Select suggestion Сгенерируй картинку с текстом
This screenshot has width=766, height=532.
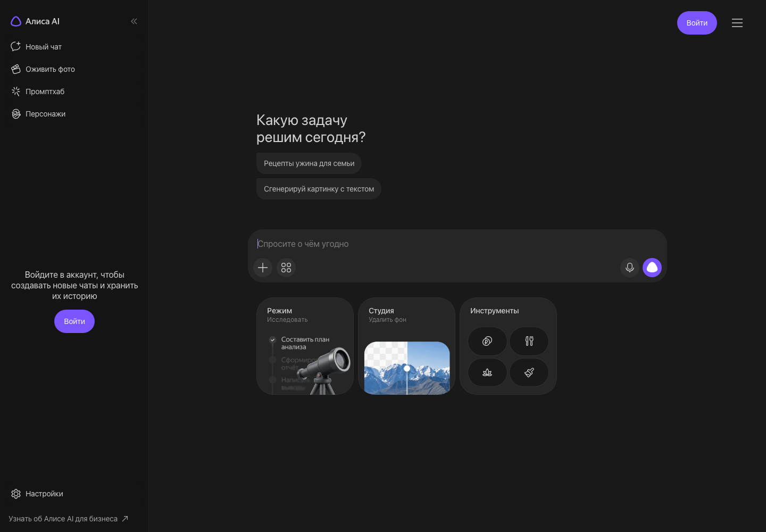(x=319, y=189)
